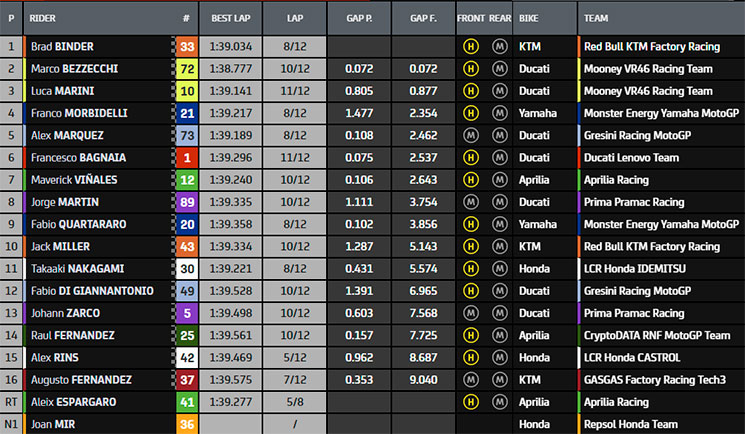Sort by the GAP F. column header
Image resolution: width=745 pixels, height=434 pixels.
(423, 18)
